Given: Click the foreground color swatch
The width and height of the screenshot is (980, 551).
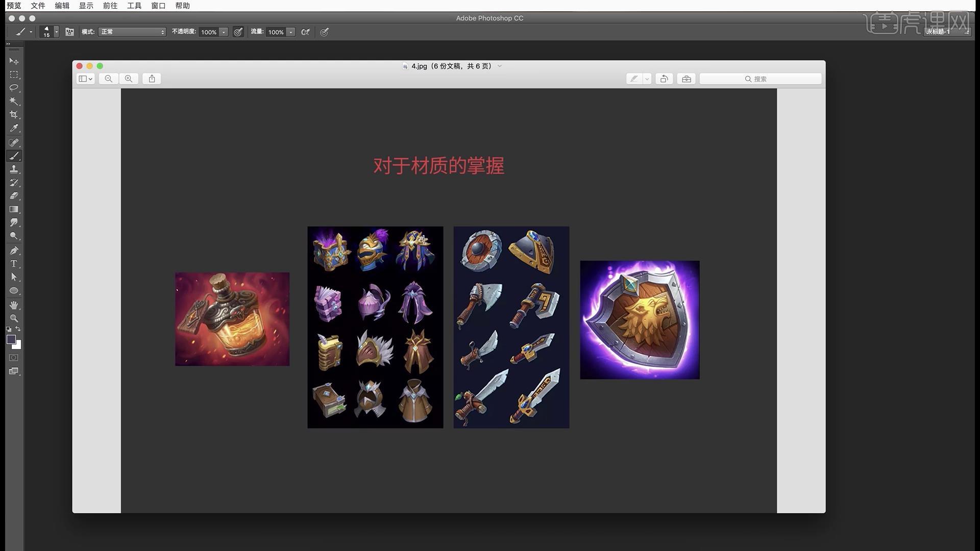Looking at the screenshot, I should point(11,339).
